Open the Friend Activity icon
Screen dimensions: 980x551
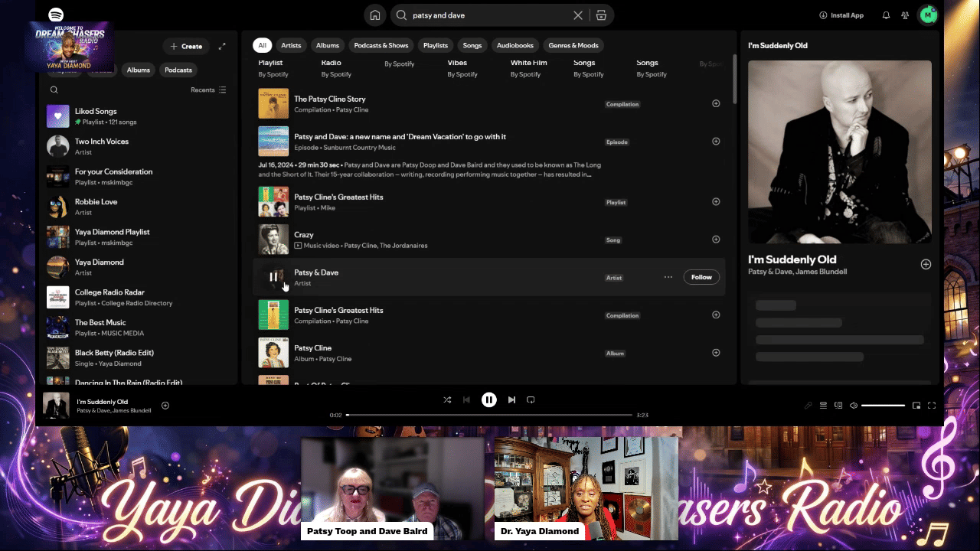[x=905, y=15]
